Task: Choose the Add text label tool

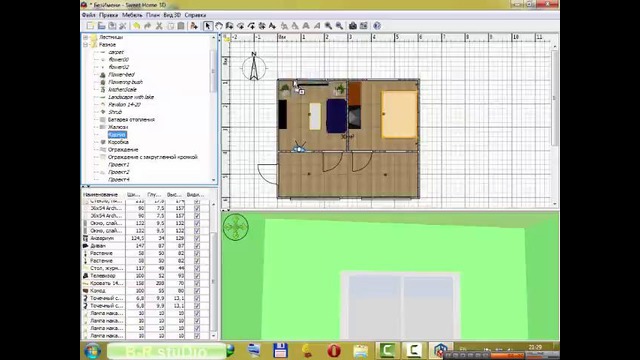Action: pos(272,26)
